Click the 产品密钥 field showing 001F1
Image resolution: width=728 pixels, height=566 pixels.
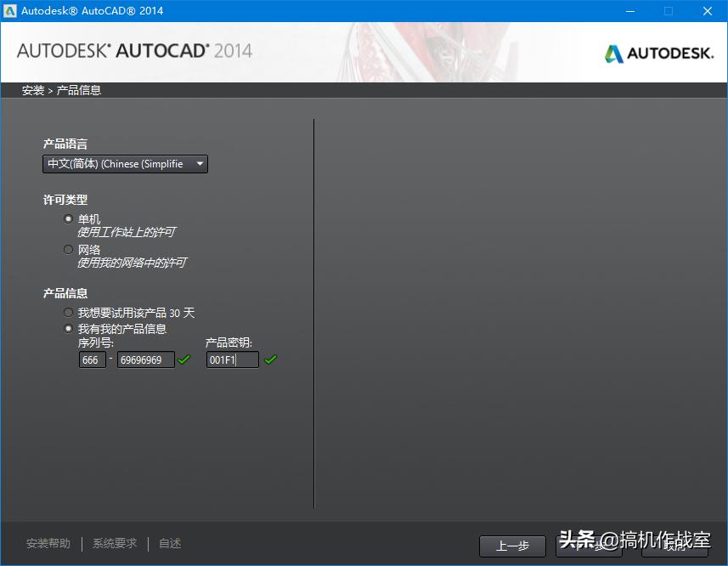coord(231,359)
